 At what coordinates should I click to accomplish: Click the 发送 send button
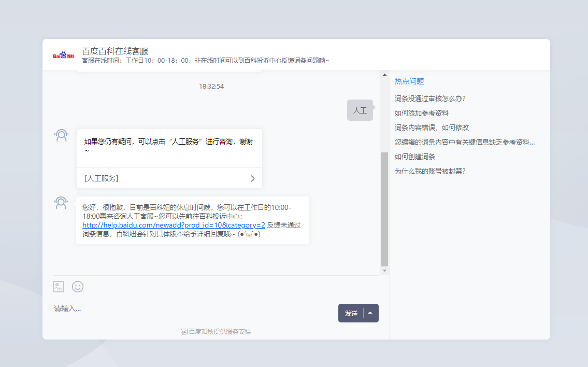pos(351,313)
